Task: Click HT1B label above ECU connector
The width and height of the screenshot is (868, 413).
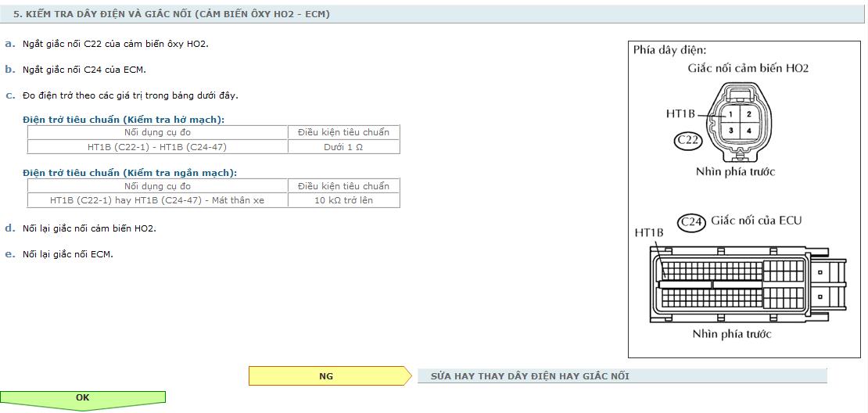Action: pos(649,233)
